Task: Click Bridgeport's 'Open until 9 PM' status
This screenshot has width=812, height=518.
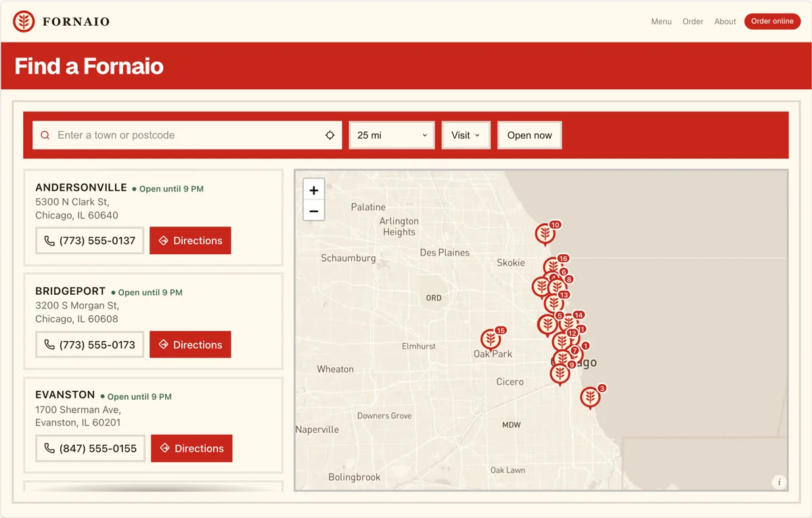Action: (x=147, y=292)
